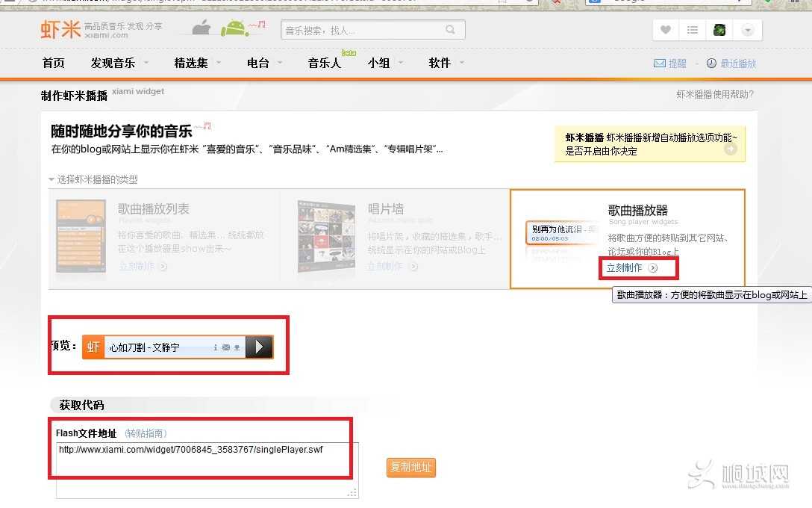Play the preview song 心如刀割
812x508 pixels.
259,347
